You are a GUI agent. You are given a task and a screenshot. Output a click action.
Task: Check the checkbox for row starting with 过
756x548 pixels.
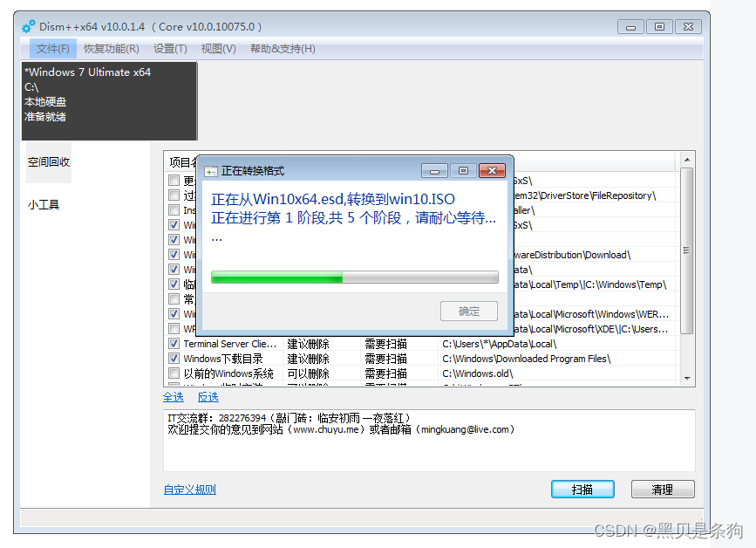(174, 195)
